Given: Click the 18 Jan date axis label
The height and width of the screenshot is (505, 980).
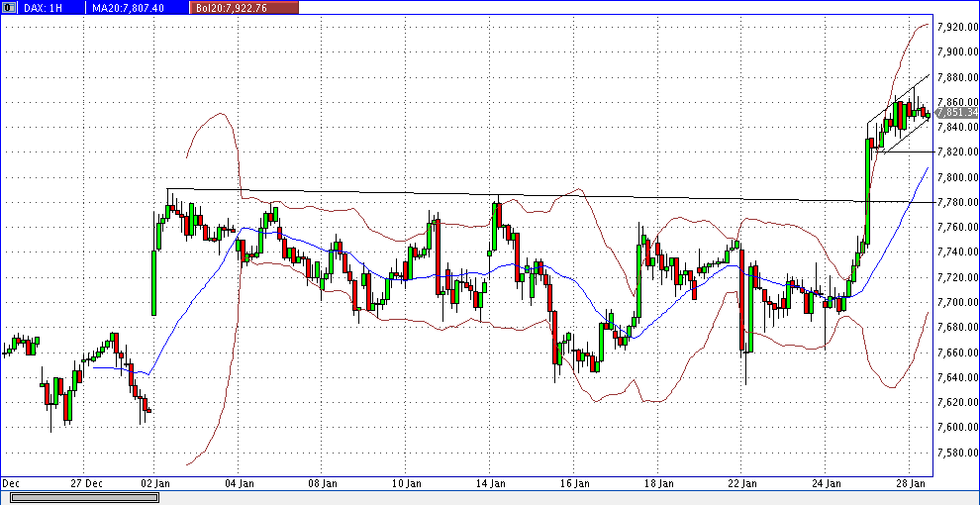Looking at the screenshot, I should 658,483.
